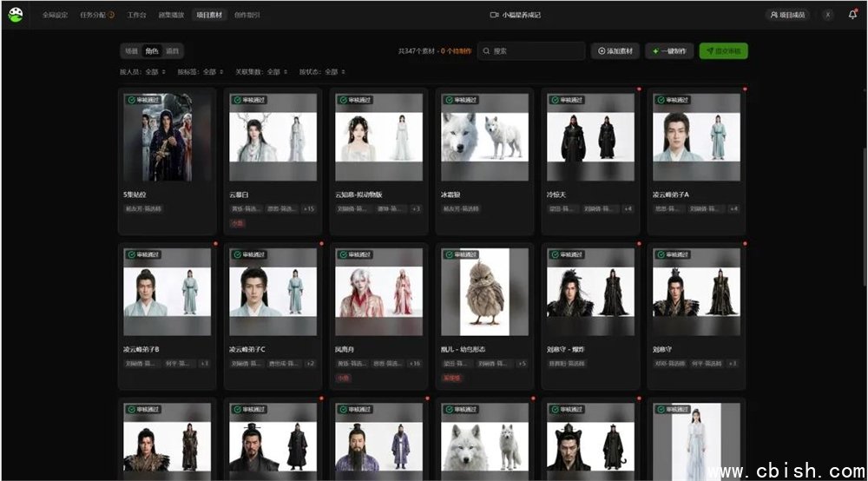Click the green panda logo icon

[x=16, y=15]
